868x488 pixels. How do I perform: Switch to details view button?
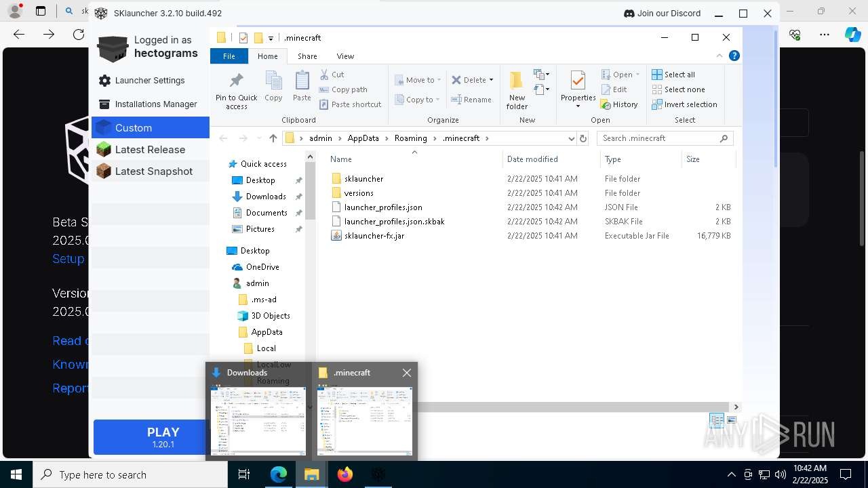pyautogui.click(x=717, y=421)
